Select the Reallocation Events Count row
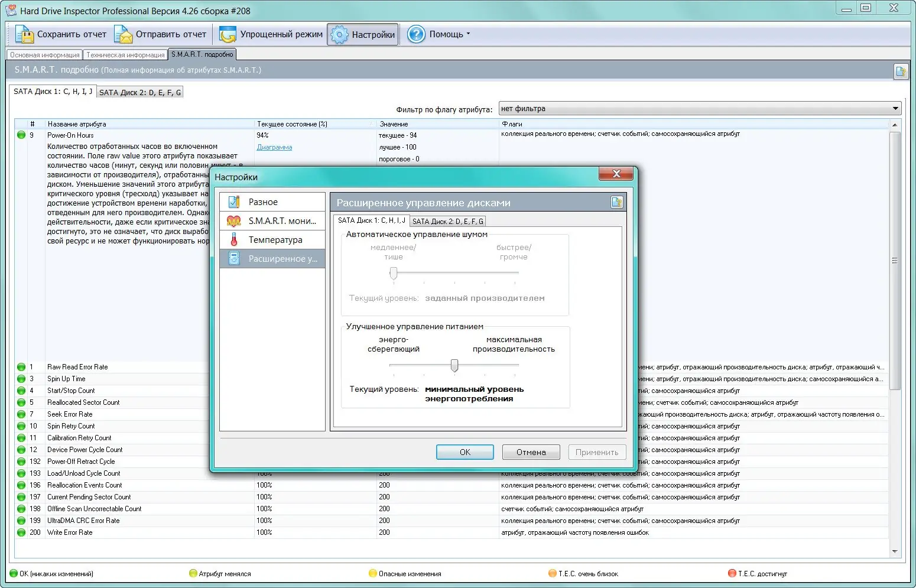 [x=451, y=485]
